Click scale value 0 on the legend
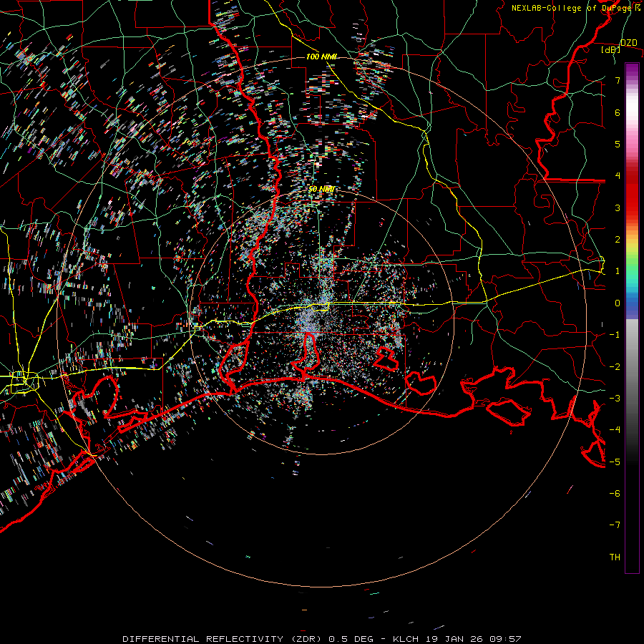This screenshot has width=644, height=644. (x=618, y=303)
